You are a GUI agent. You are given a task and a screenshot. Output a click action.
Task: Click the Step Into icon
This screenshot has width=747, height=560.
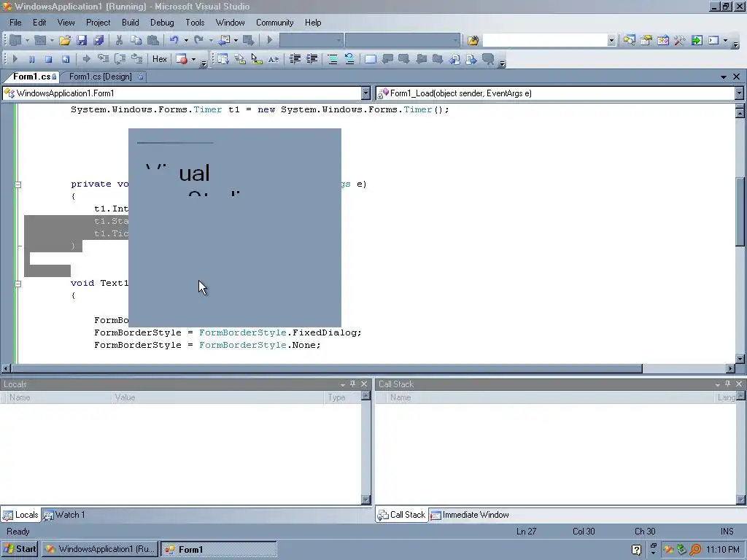coord(104,59)
